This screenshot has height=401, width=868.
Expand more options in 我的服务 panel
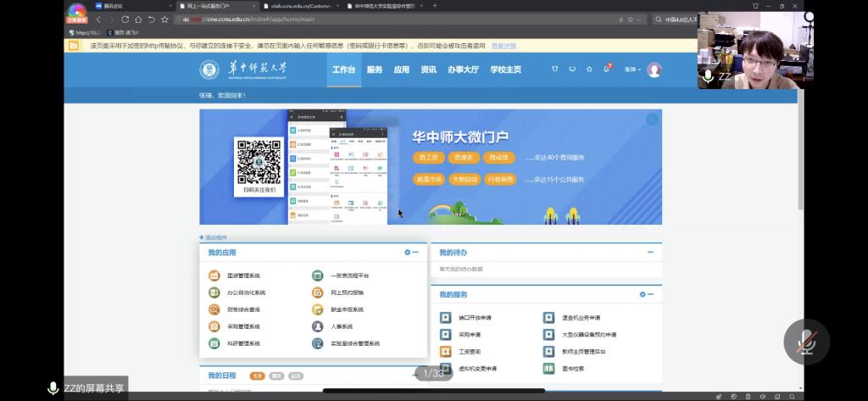coord(651,294)
